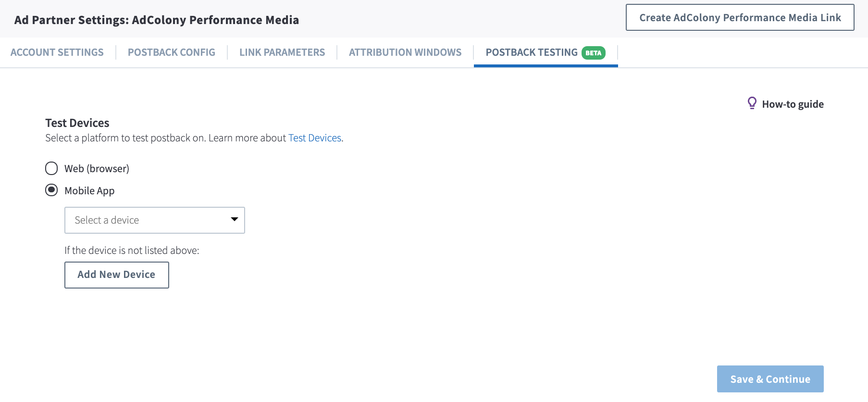Open the Postback Config tab
The image size is (868, 402).
pos(172,52)
